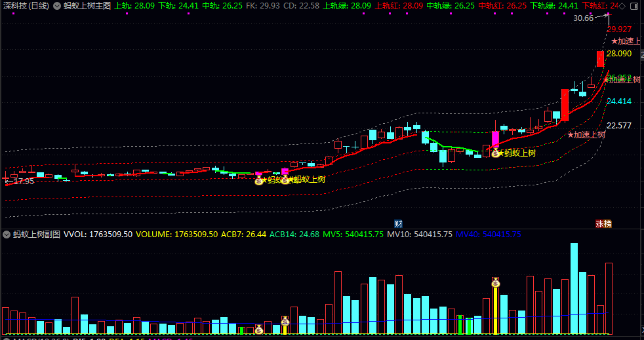Click the blue MV40: 540415.75 readout
Image resolution: width=644 pixels, height=340 pixels.
click(x=489, y=235)
